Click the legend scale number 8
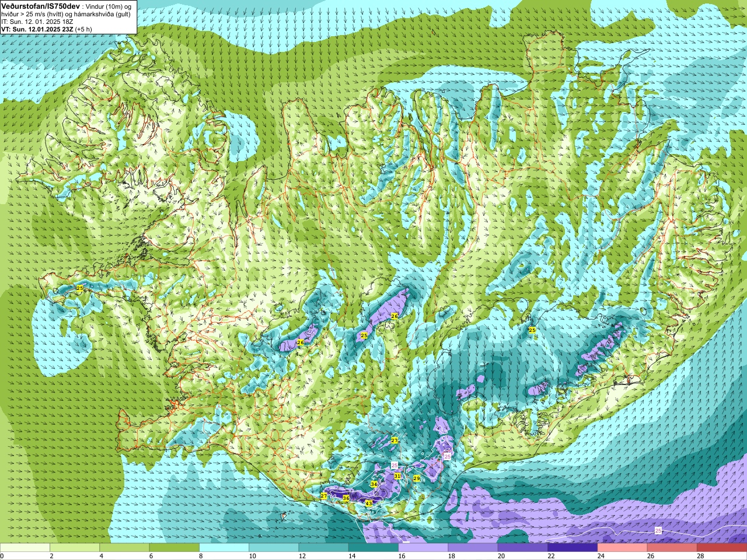The image size is (747, 560). point(201,556)
